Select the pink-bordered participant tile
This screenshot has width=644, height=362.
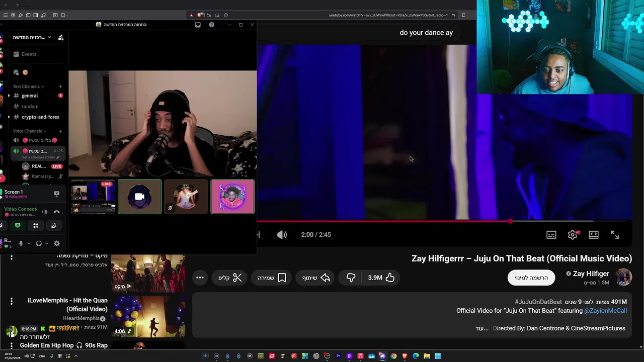[232, 197]
